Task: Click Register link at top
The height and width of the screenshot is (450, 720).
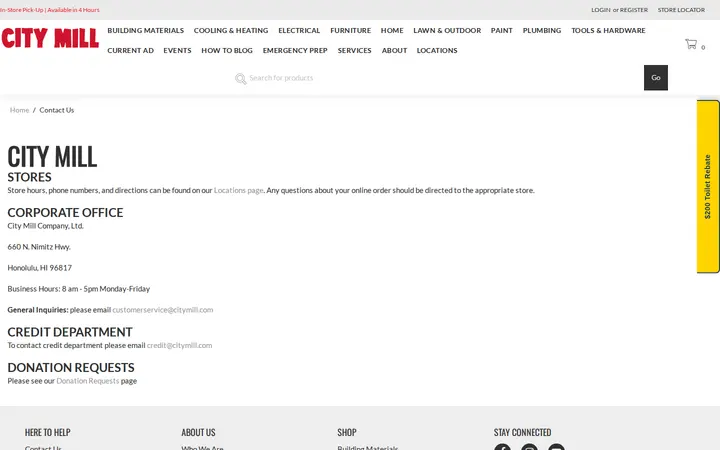Action: click(634, 10)
